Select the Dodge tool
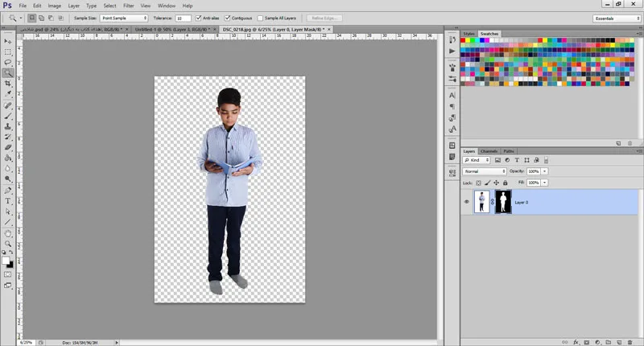 point(8,179)
